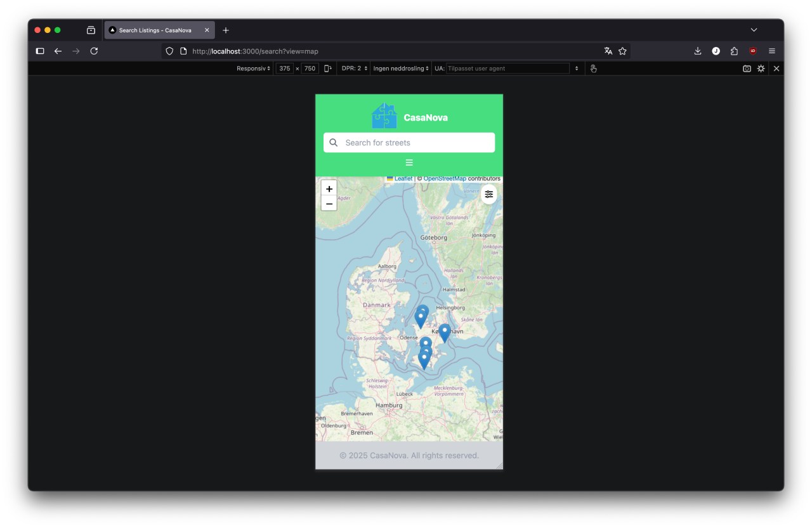Image resolution: width=812 pixels, height=528 pixels.
Task: Click the page translate icon
Action: [x=608, y=51]
